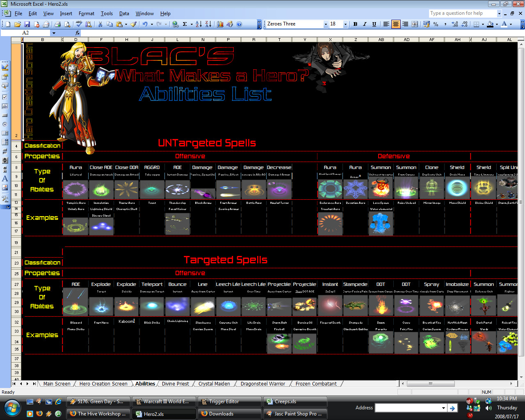Set Align Left on the toolbar
This screenshot has width=525, height=420.
(x=386, y=24)
